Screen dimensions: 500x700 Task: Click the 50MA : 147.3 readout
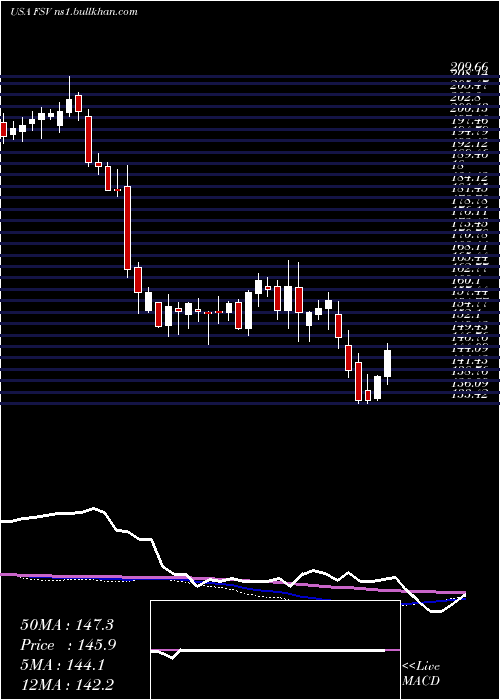67,625
